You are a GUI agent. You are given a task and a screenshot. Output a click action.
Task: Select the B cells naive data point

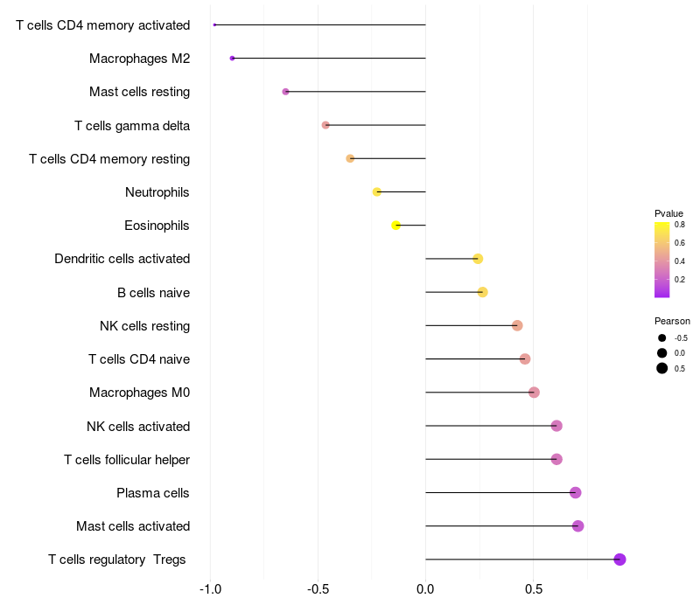coord(482,292)
